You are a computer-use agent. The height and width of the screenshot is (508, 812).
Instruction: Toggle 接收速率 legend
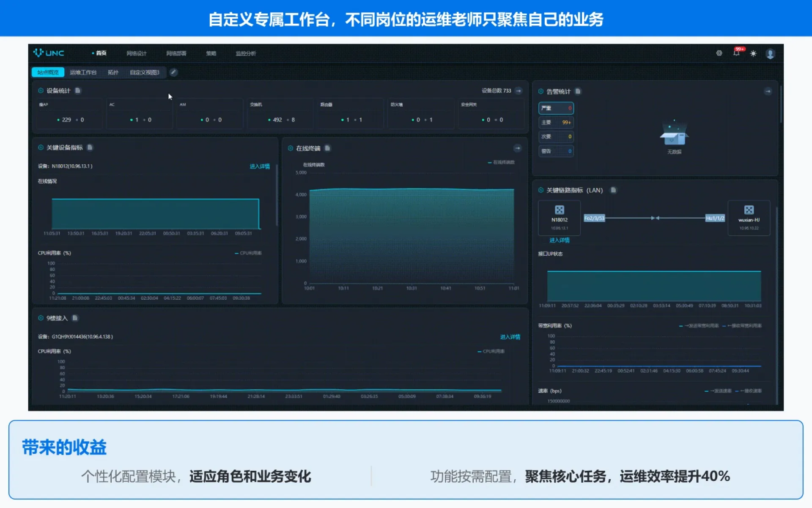point(749,391)
